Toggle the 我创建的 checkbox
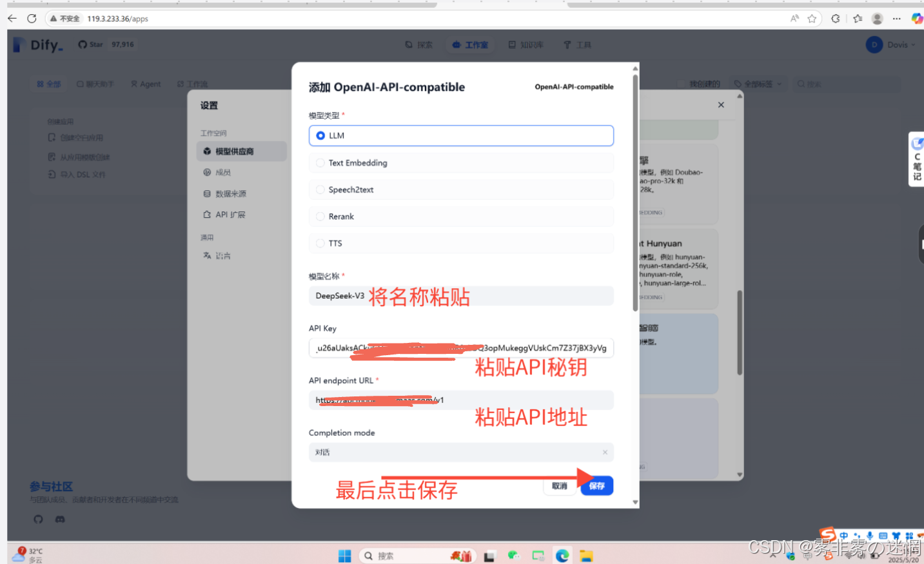Screen dimensions: 924x564 (681, 84)
